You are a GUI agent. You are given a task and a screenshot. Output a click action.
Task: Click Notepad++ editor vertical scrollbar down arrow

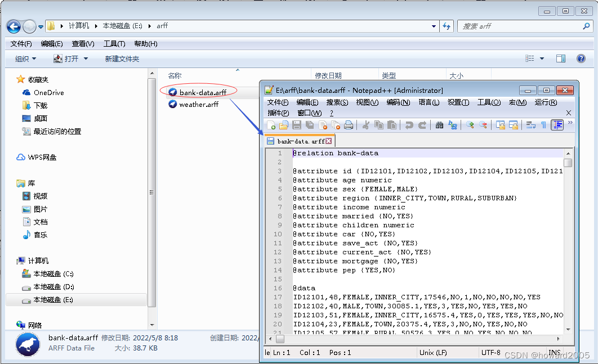[x=568, y=329]
